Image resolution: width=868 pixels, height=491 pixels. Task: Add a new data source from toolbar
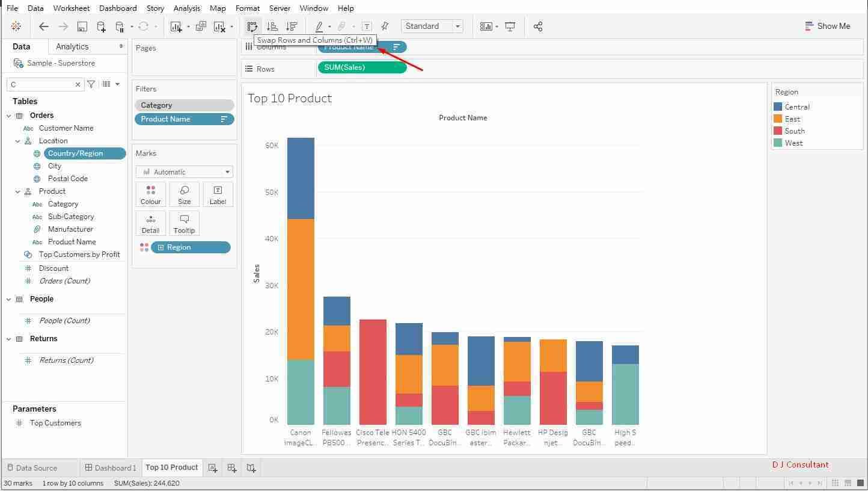pos(101,26)
